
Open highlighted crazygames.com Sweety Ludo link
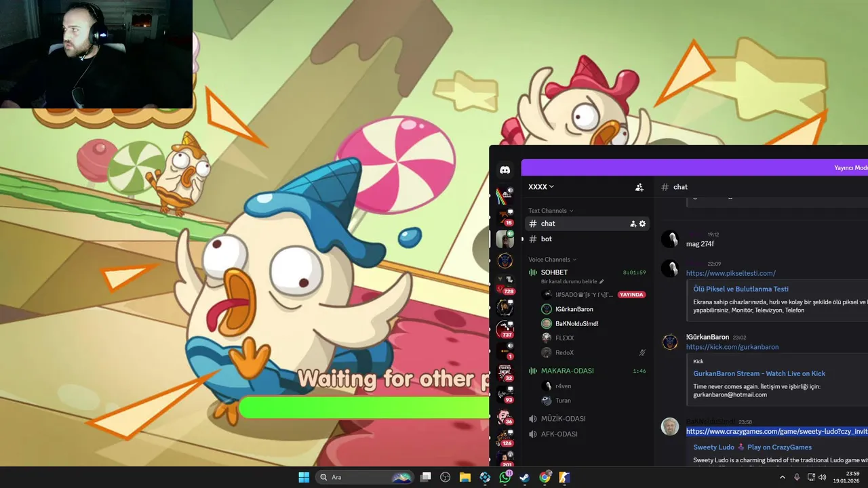[776, 431]
